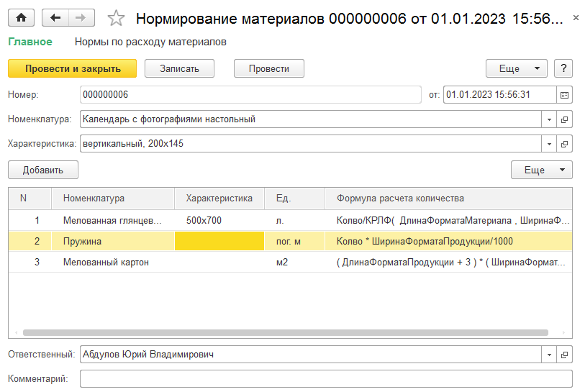Open the Характеристика item form icon
Viewport: 585px width, 392px height.
565,144
